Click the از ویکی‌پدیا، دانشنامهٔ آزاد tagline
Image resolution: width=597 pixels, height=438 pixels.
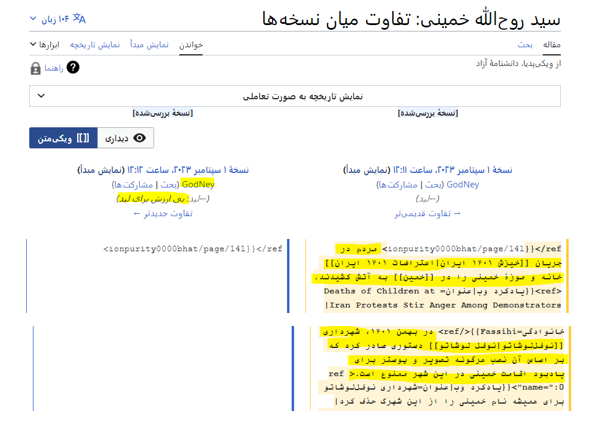click(x=519, y=63)
